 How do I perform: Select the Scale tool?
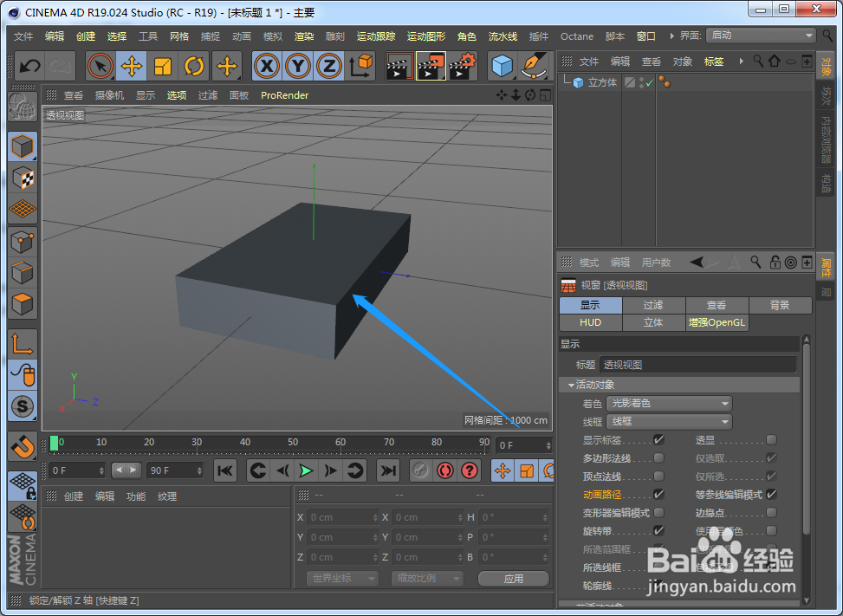point(162,67)
